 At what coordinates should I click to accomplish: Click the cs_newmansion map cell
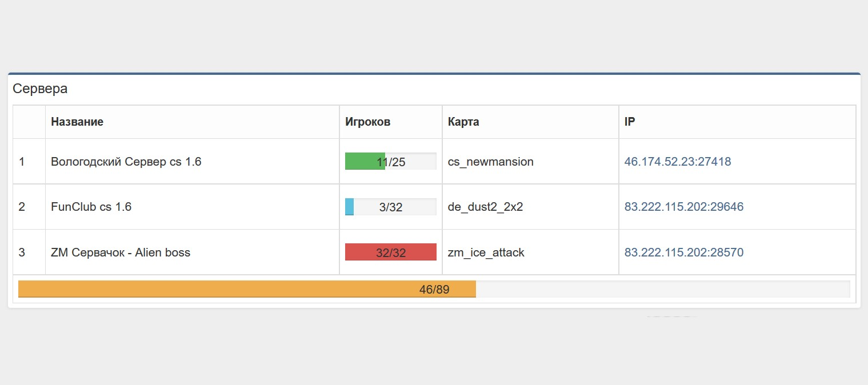pos(490,162)
